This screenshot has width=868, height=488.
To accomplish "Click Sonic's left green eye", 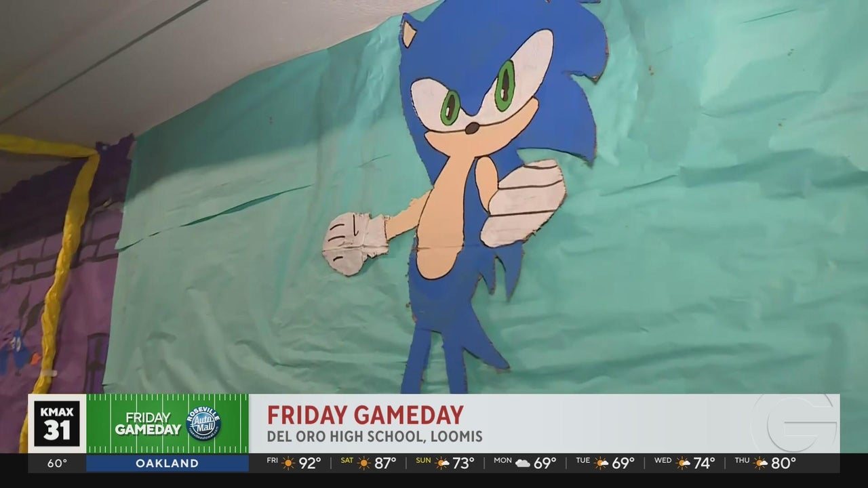I will point(450,108).
